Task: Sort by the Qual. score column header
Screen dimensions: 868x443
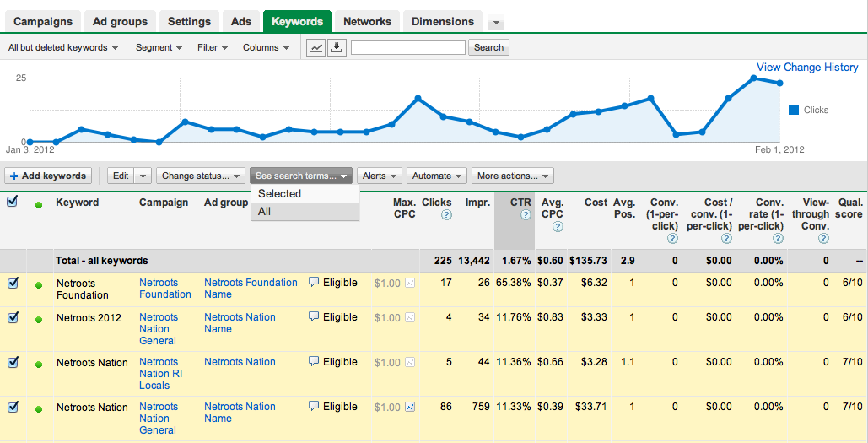Action: (x=849, y=208)
